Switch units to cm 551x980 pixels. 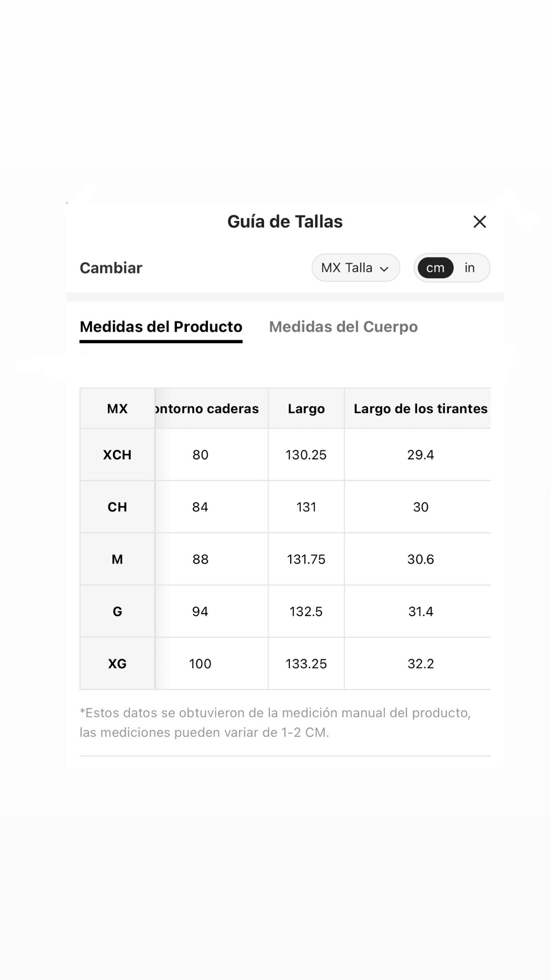pyautogui.click(x=435, y=268)
